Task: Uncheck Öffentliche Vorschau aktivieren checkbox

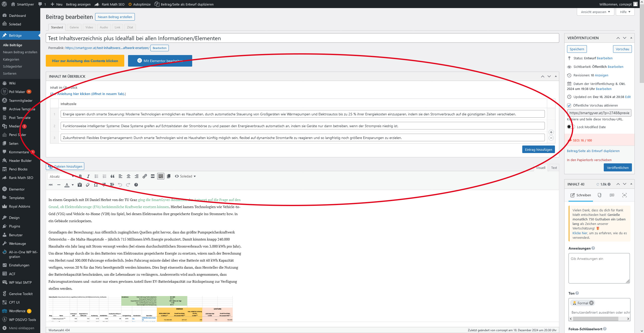Action: tap(569, 106)
